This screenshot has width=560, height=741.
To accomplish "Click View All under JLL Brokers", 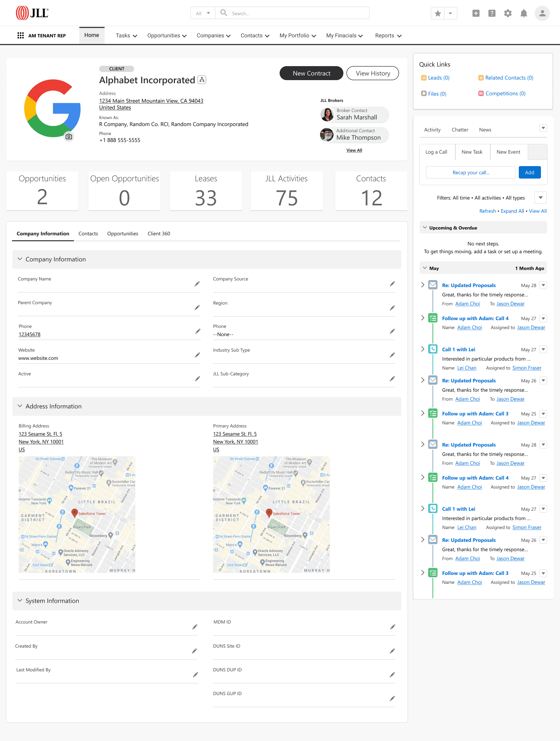I will 354,150.
